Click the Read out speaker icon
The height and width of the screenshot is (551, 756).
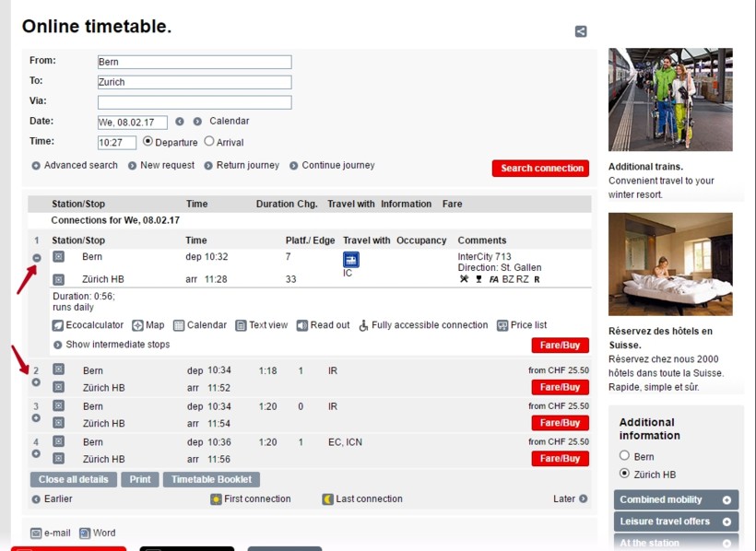click(x=301, y=325)
